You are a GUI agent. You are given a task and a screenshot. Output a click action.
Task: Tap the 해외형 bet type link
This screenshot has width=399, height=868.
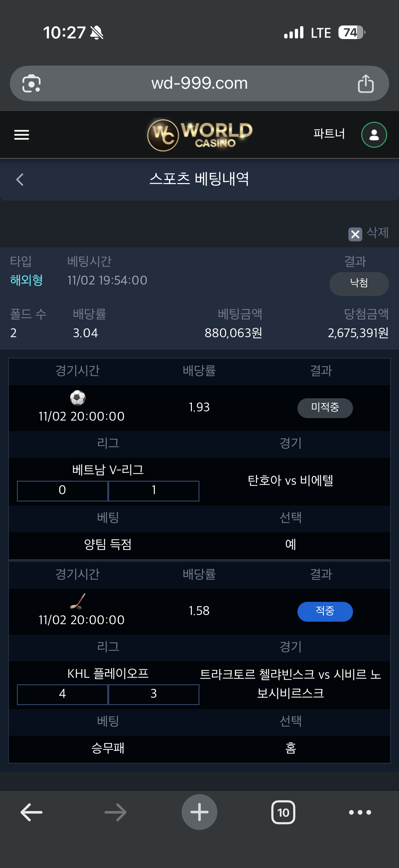click(26, 280)
